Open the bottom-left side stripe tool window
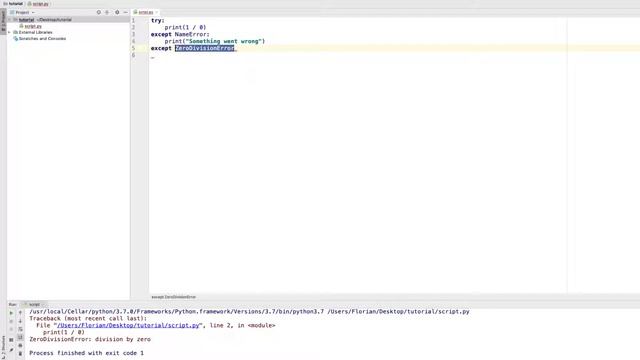Image resolution: width=640 pixels, height=360 pixels. pos(3,347)
